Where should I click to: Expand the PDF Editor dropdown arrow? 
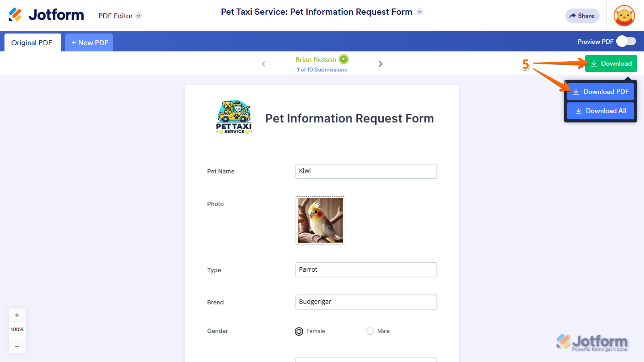click(139, 16)
